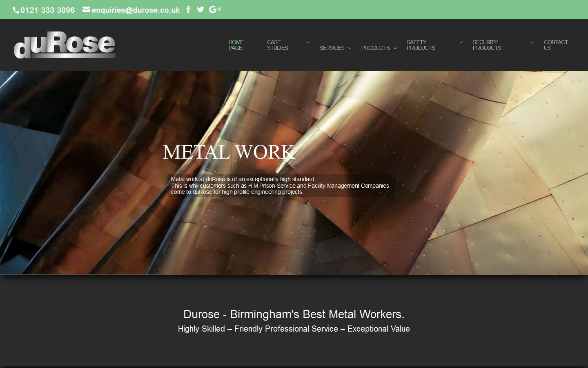Open Services menu item
Image resolution: width=588 pixels, height=368 pixels.
[332, 48]
